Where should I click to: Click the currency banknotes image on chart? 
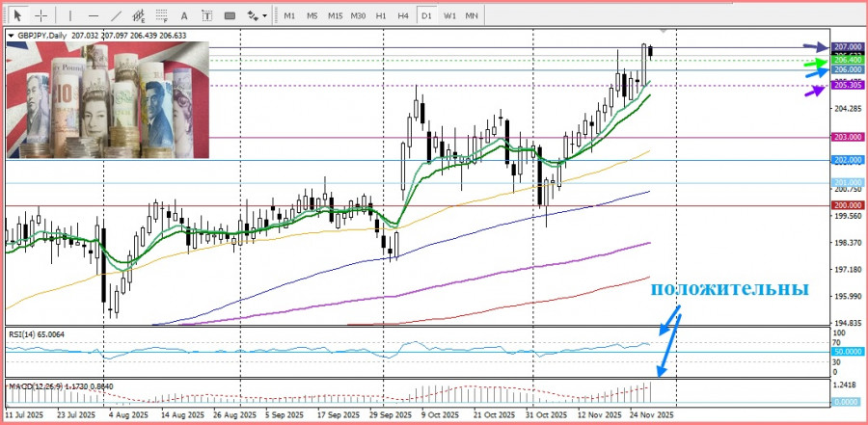[x=108, y=99]
